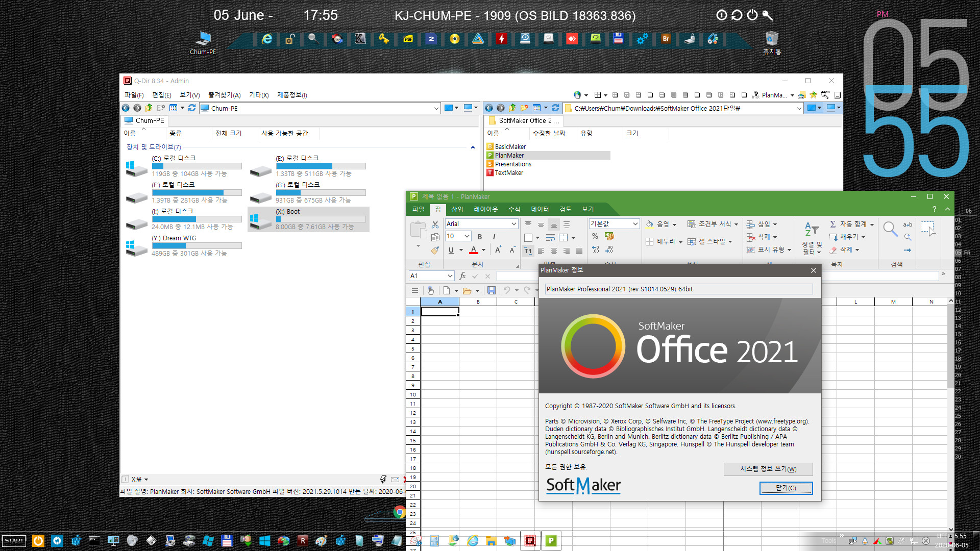Screen dimensions: 980x551
Task: Click the START button on the taskbar
Action: click(14, 541)
